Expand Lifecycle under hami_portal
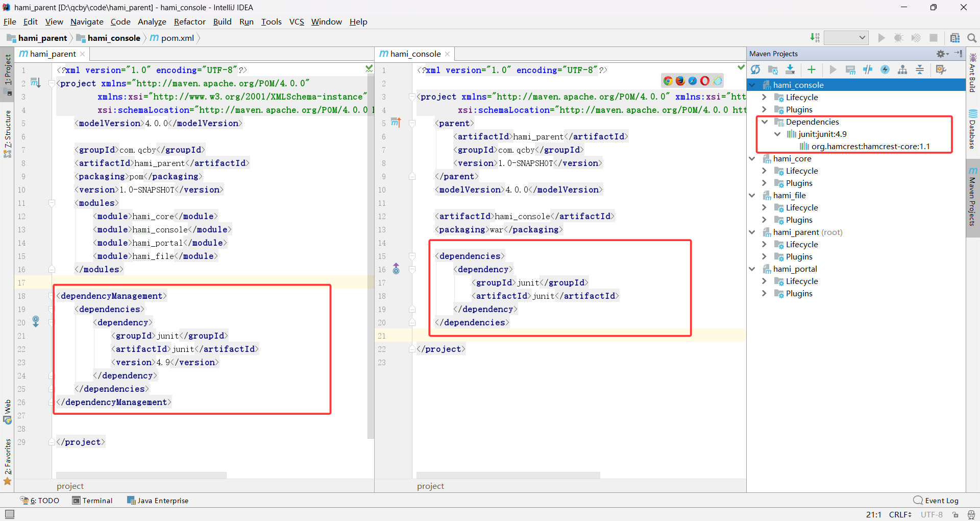 point(764,281)
